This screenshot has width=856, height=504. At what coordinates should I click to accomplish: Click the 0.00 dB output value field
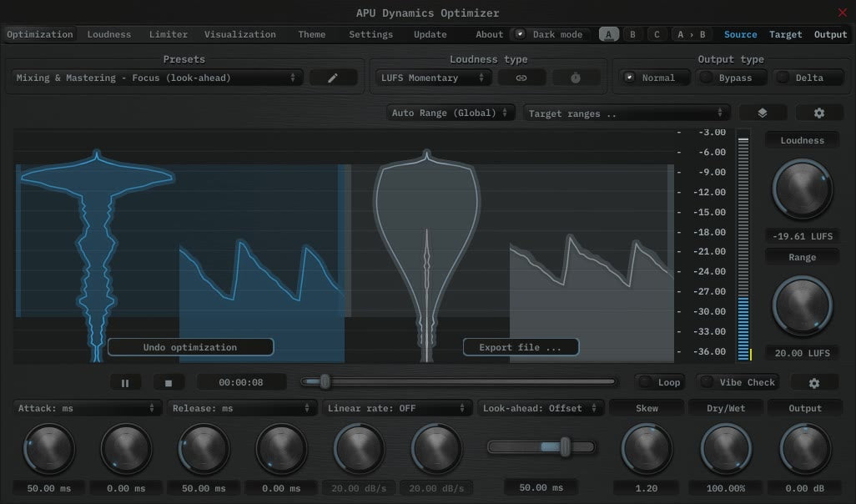(804, 487)
